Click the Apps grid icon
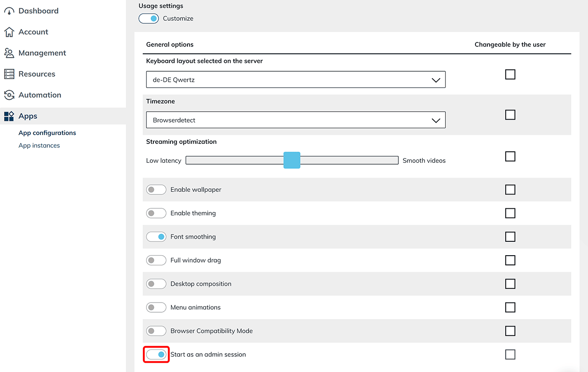 point(9,116)
